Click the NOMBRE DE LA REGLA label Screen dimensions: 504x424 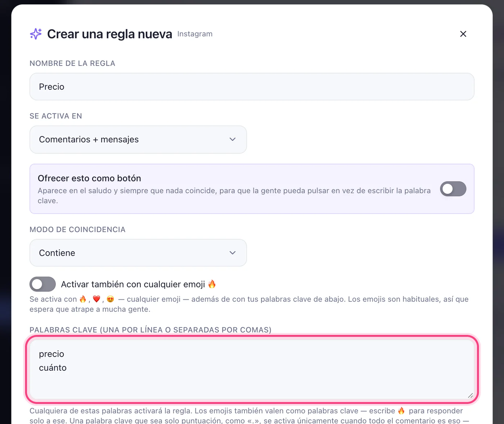click(72, 63)
